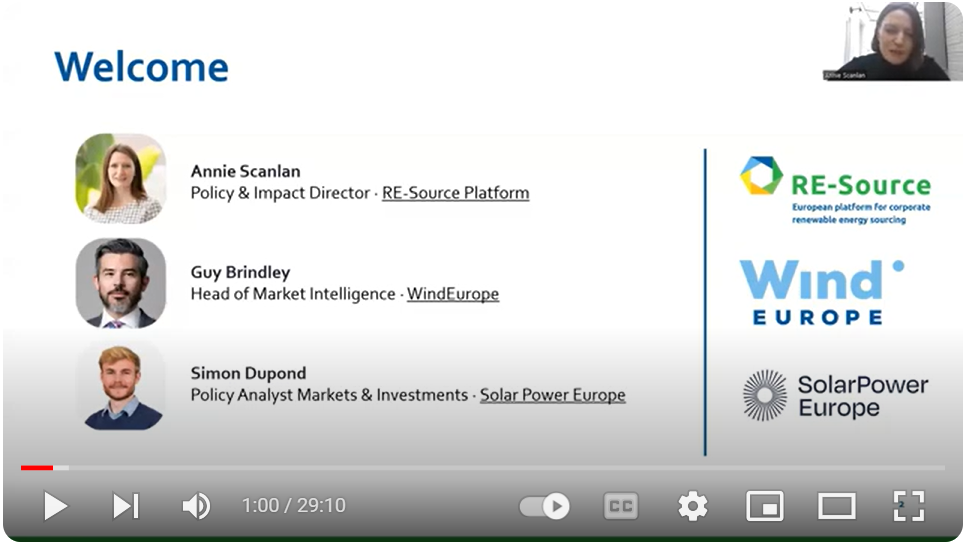Image resolution: width=967 pixels, height=542 pixels.
Task: Turn on closed captions
Action: tap(620, 506)
